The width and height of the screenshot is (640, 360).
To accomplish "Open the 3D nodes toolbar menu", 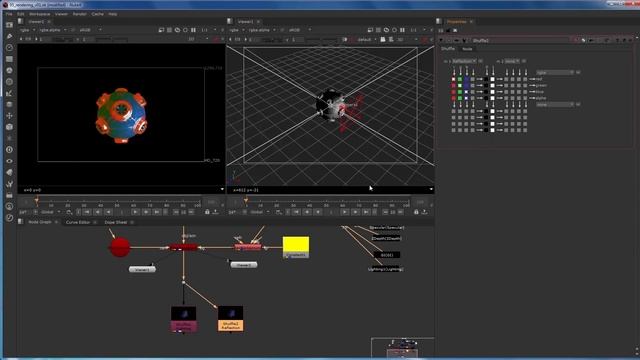I will (9, 127).
